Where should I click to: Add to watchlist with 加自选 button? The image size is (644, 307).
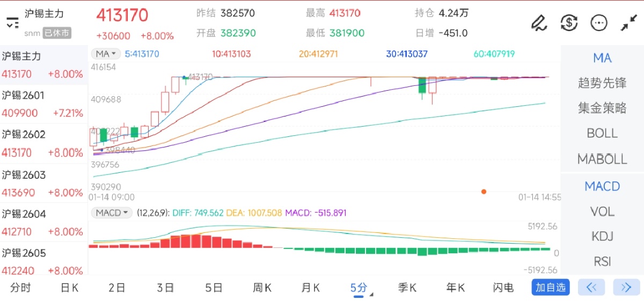[551, 287]
